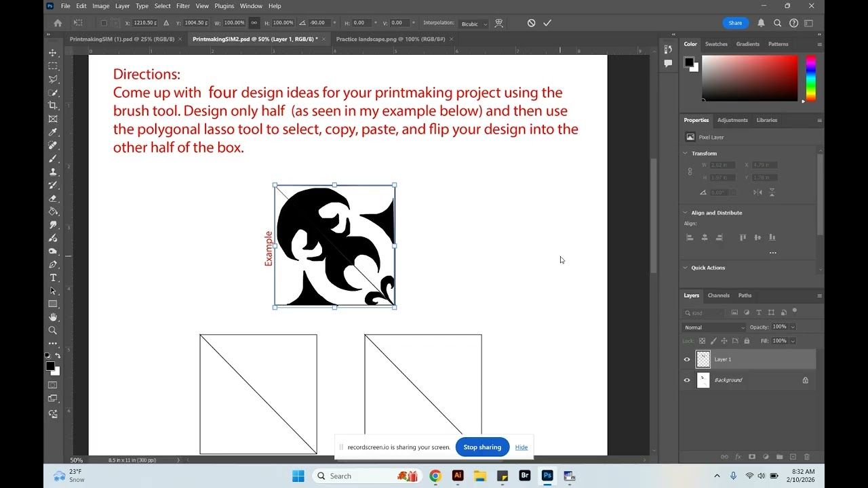Open the notifications bell icon
868x488 pixels.
click(x=761, y=23)
